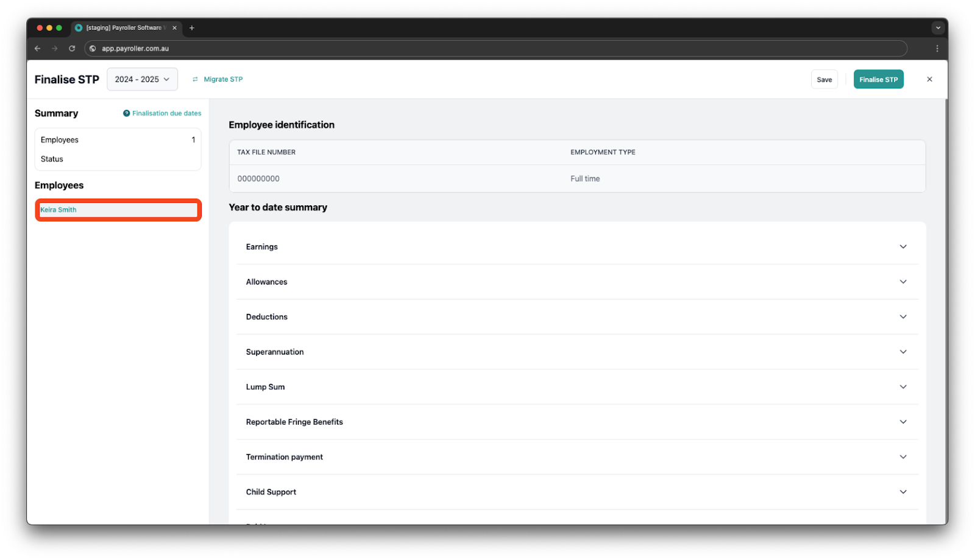Expand the Earnings section
The width and height of the screenshot is (975, 560).
pyautogui.click(x=902, y=247)
